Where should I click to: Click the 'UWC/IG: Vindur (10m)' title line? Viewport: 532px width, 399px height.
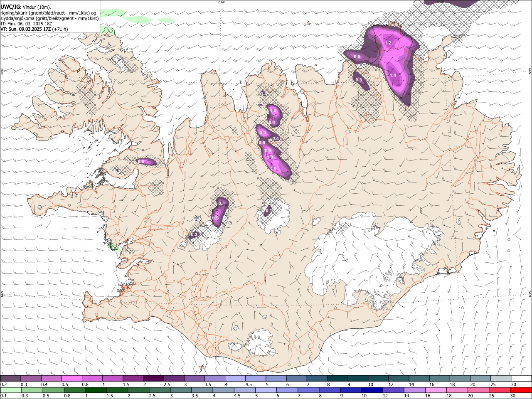click(x=25, y=7)
